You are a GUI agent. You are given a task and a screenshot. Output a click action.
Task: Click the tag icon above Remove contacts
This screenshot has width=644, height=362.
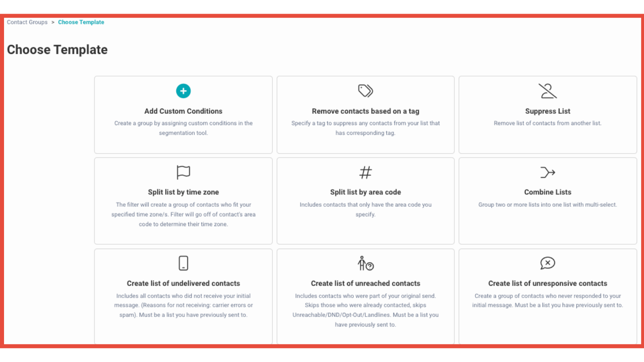coord(365,91)
